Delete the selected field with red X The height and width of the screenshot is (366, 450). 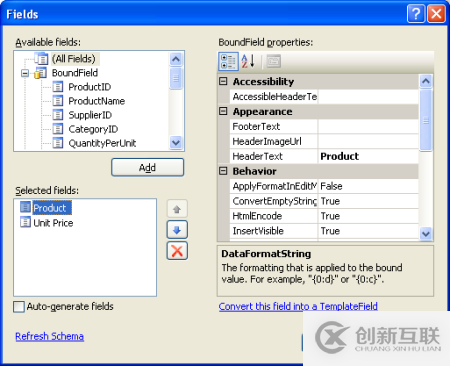pos(177,251)
